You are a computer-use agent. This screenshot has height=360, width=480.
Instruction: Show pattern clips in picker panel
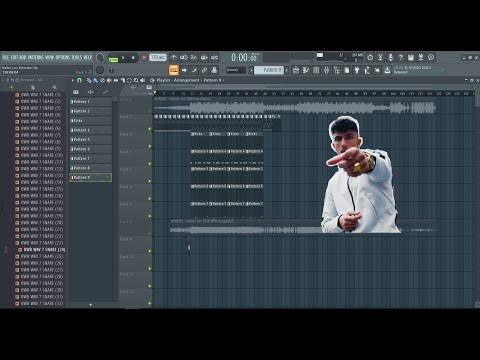[76, 92]
